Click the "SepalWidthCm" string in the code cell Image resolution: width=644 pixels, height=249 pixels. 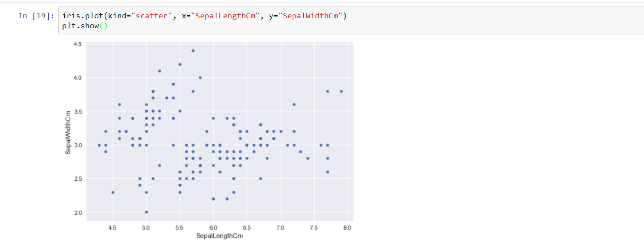pos(310,16)
